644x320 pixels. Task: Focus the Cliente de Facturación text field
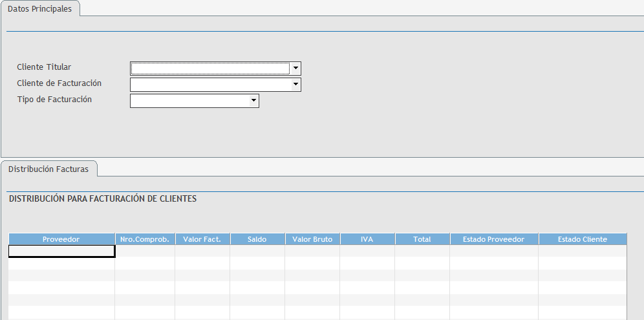click(209, 85)
